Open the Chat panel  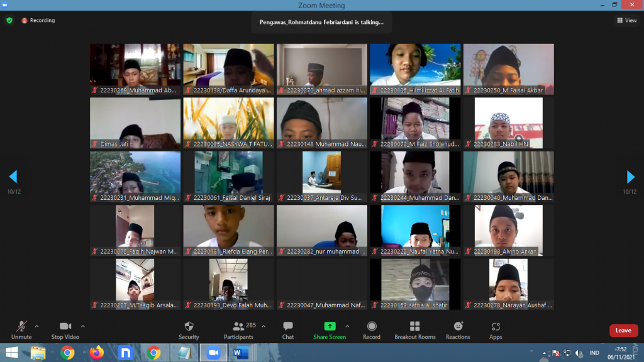pos(288,329)
